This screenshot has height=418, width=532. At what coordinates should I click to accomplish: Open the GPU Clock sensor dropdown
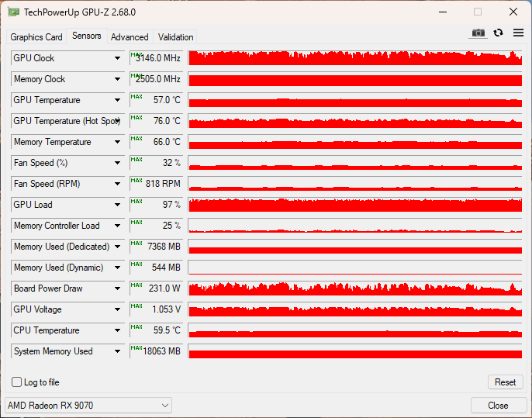117,58
